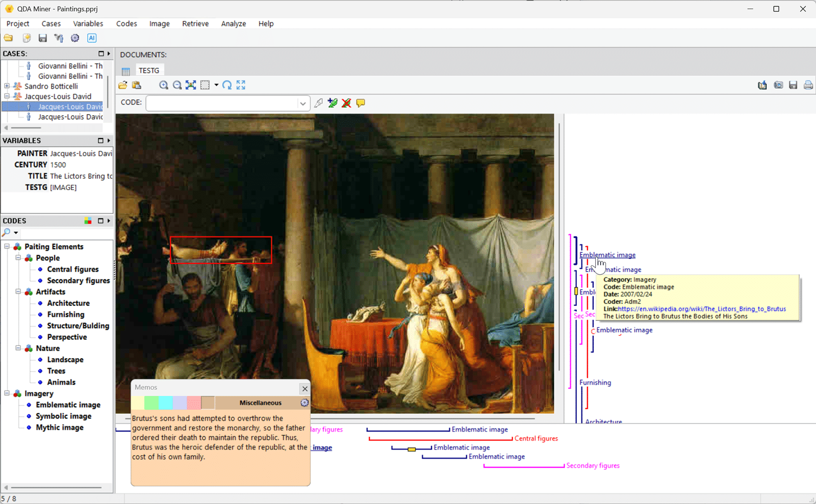The image size is (816, 504).
Task: Click the add code green plus icon
Action: [x=333, y=103]
